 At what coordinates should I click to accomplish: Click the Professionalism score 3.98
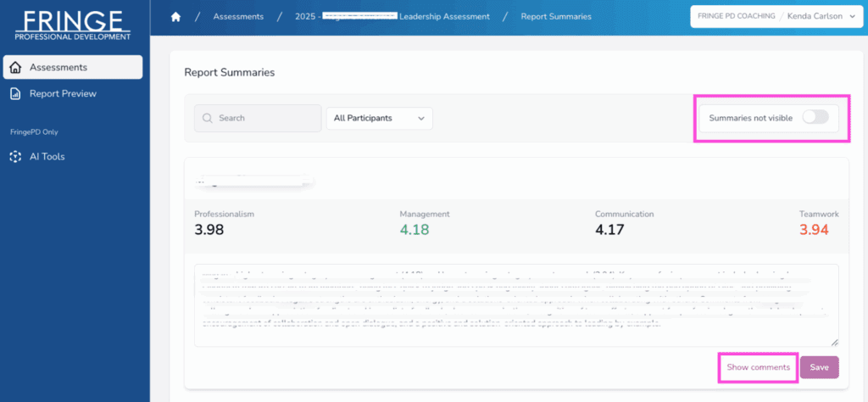pos(209,229)
